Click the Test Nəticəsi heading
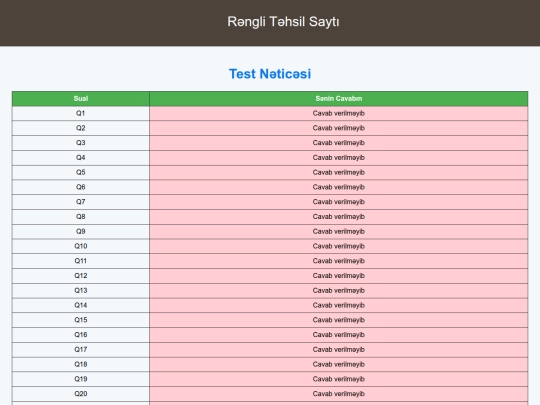Image resolution: width=540 pixels, height=405 pixels. 270,74
